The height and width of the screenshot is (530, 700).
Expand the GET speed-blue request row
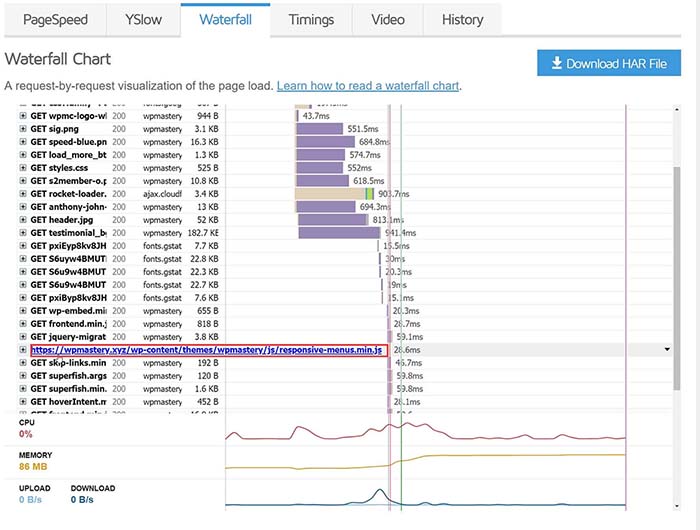pyautogui.click(x=23, y=142)
